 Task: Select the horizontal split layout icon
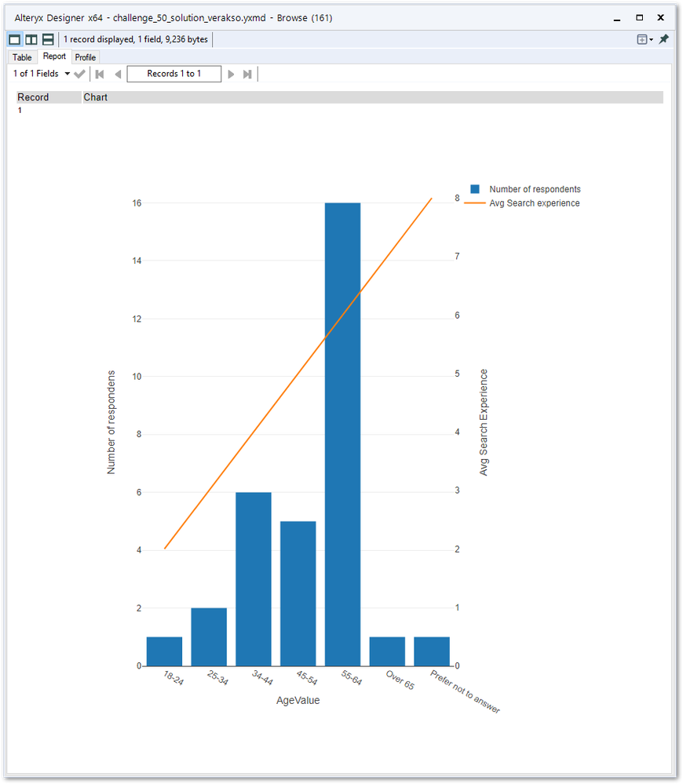47,38
